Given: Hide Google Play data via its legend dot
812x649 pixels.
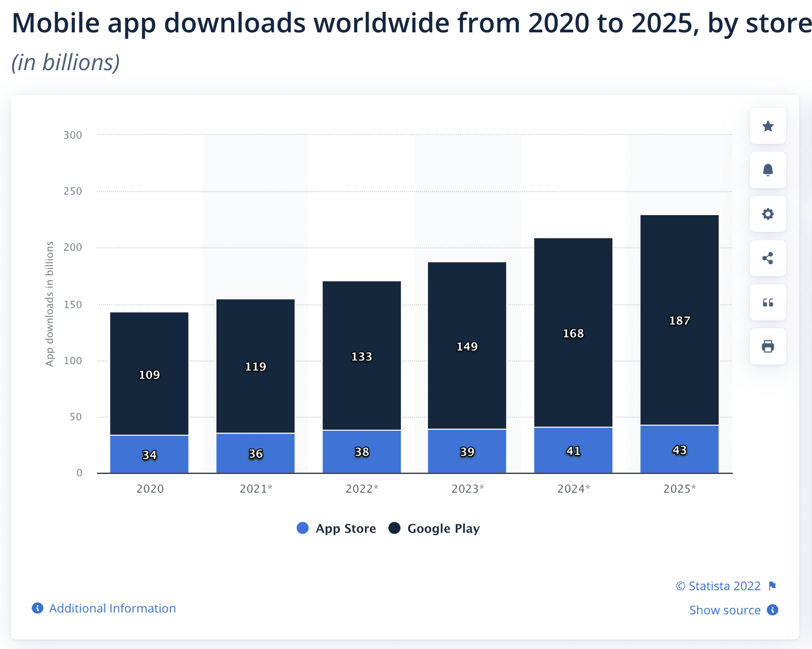Looking at the screenshot, I should 395,528.
